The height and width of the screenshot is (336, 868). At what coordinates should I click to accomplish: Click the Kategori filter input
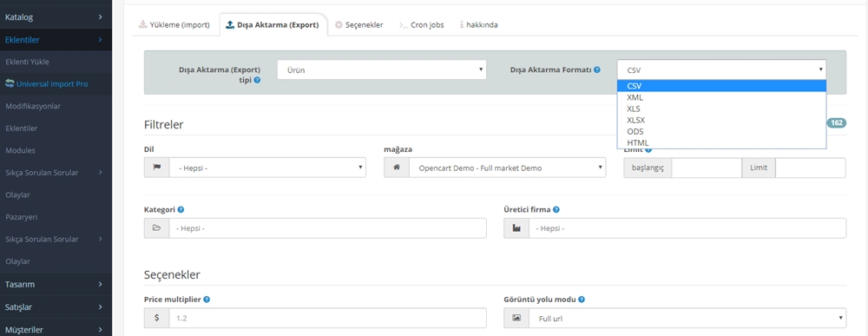pyautogui.click(x=328, y=228)
